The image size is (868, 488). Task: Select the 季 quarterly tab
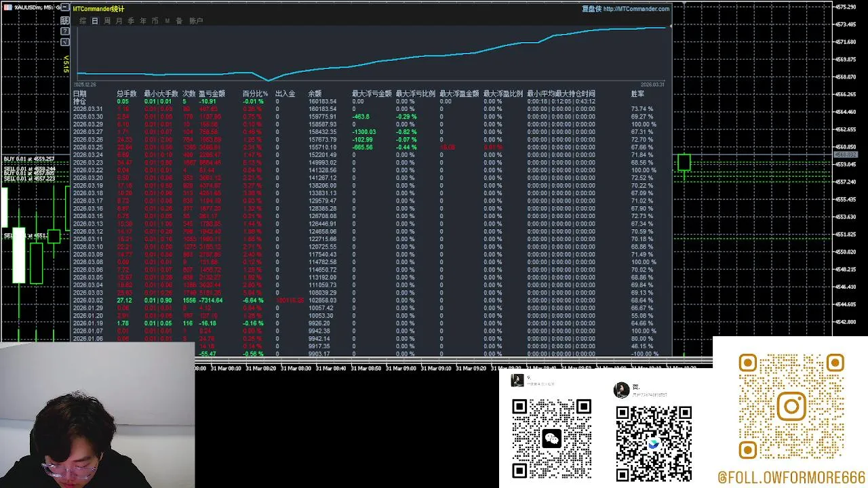(x=131, y=21)
